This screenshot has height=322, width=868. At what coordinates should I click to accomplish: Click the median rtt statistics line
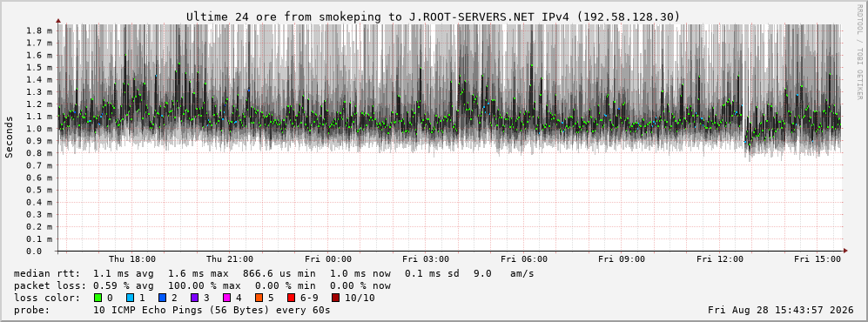tap(273, 274)
